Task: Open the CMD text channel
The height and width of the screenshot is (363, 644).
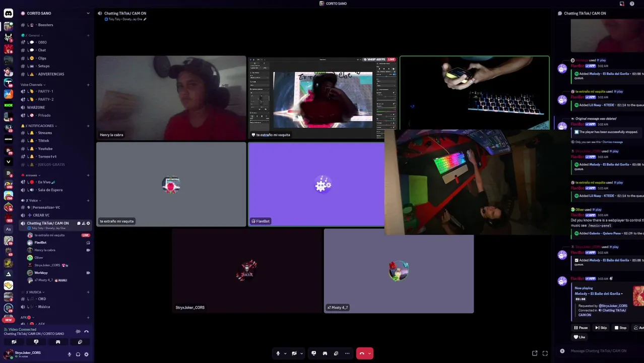Action: point(55,298)
